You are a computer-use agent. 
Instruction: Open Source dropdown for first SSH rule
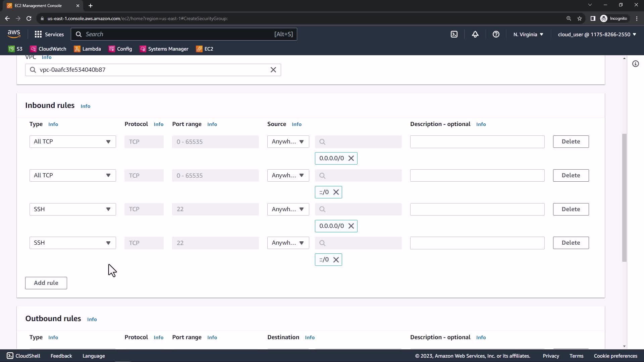point(288,209)
